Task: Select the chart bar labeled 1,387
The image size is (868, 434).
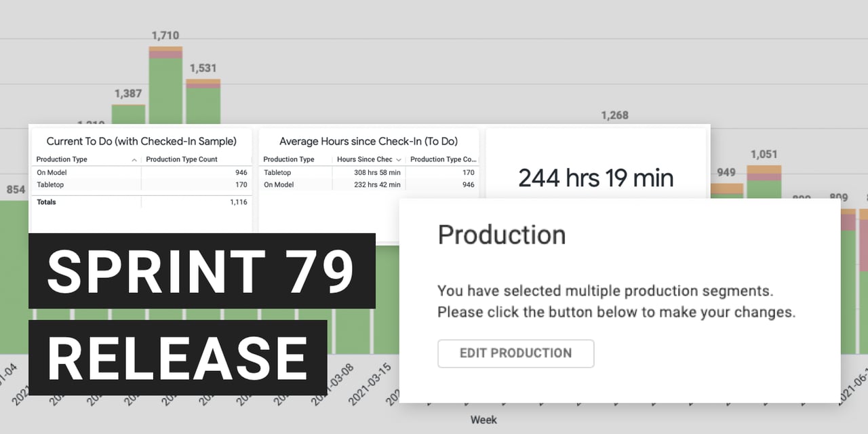Action: (128, 115)
